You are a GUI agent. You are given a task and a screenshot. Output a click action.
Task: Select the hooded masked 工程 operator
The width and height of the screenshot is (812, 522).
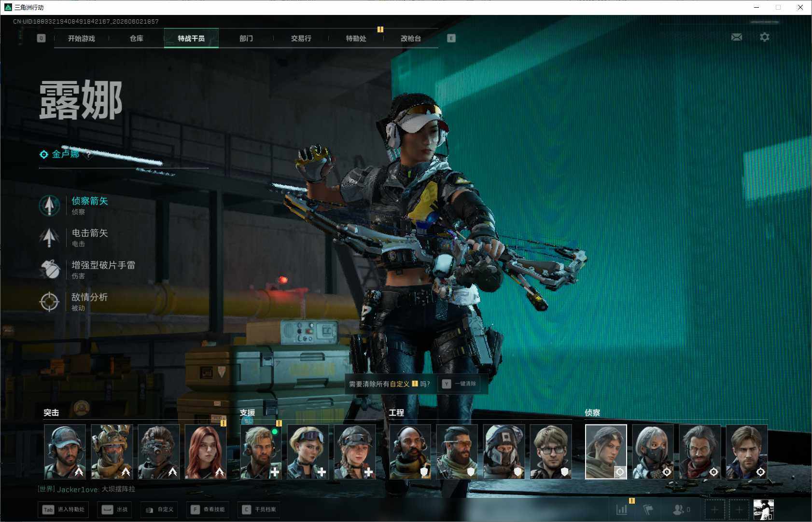tap(504, 452)
